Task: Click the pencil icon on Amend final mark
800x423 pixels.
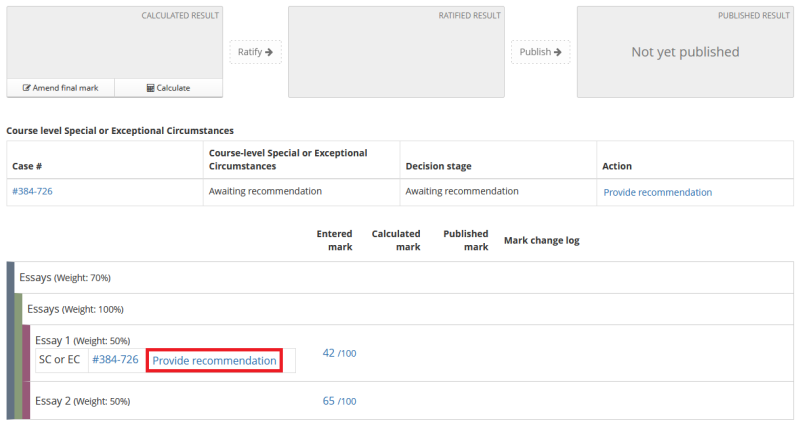Action: [x=27, y=88]
